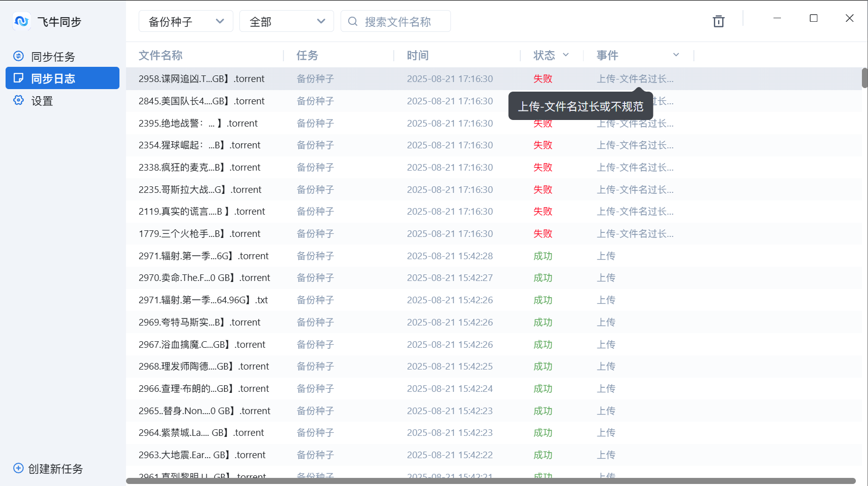The image size is (868, 486).
Task: Click the event text in the 2958.谍网追凶 row
Action: (635, 78)
